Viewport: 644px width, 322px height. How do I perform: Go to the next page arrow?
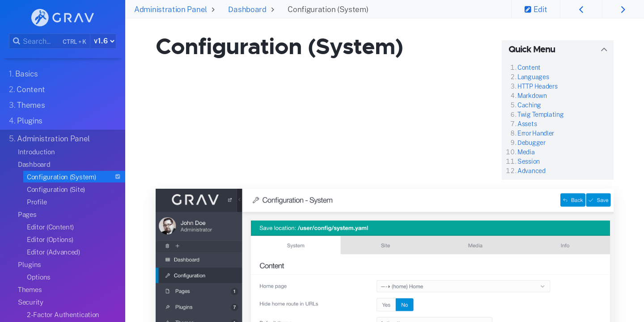(x=623, y=9)
